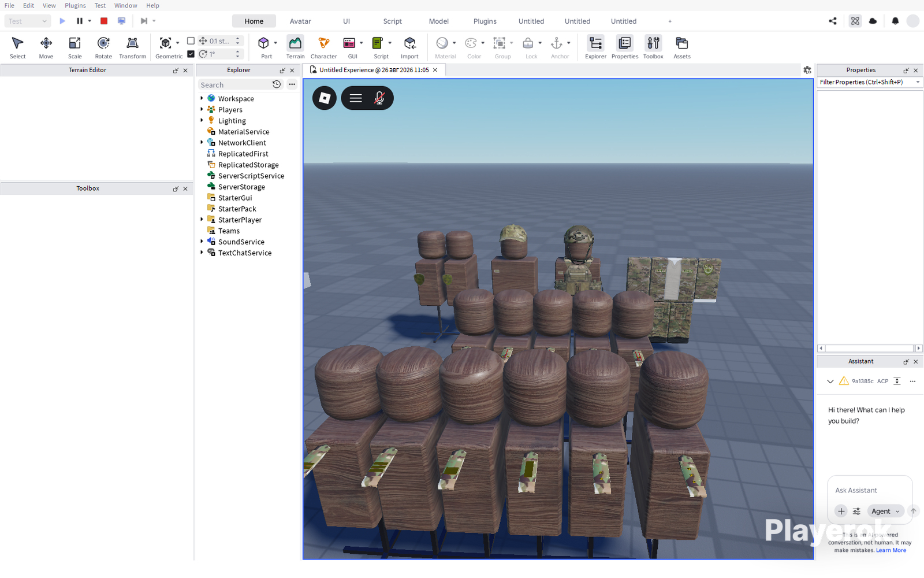
Task: Expand the TextChatService node
Action: pyautogui.click(x=202, y=252)
